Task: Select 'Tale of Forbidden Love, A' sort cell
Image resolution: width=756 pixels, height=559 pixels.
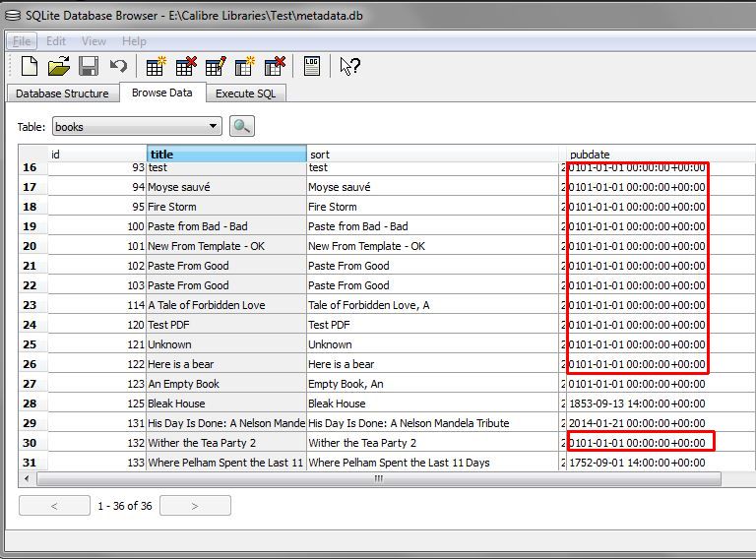Action: coord(432,305)
